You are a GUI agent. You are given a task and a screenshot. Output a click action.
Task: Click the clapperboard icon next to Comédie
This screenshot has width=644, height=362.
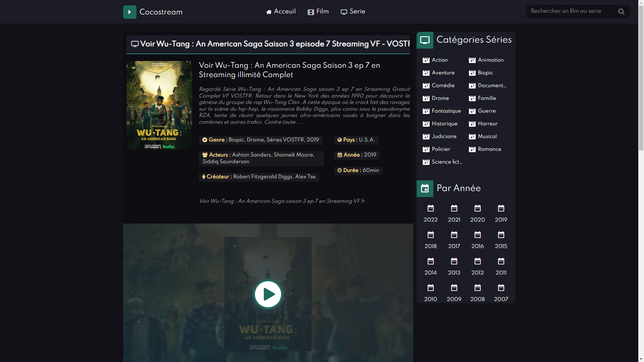click(x=426, y=86)
